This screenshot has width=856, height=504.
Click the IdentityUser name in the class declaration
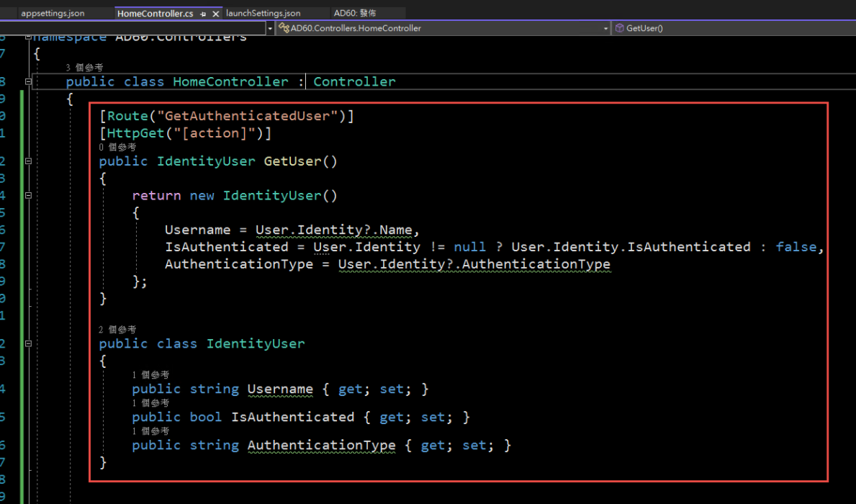[x=256, y=344]
